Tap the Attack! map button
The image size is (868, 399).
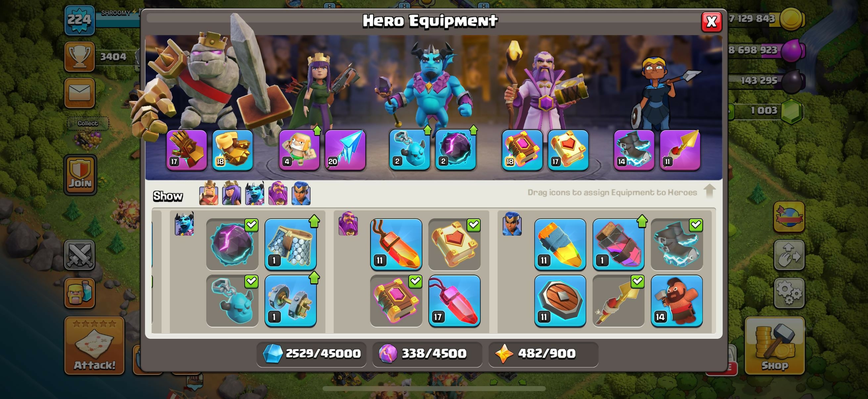pyautogui.click(x=94, y=346)
